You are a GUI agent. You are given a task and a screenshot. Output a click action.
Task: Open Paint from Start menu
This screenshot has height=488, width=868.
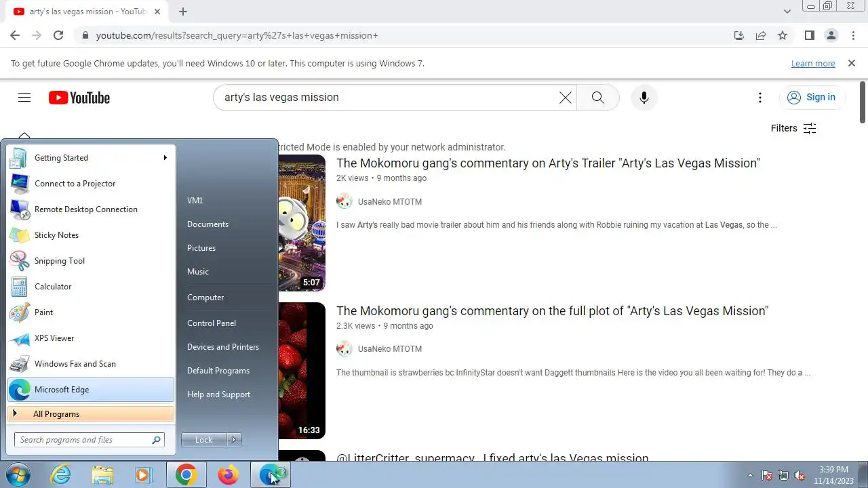91,312
